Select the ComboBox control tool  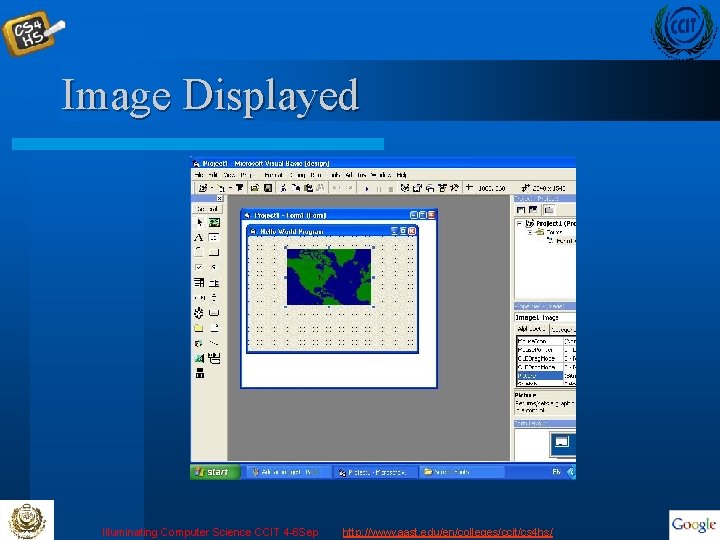(199, 282)
